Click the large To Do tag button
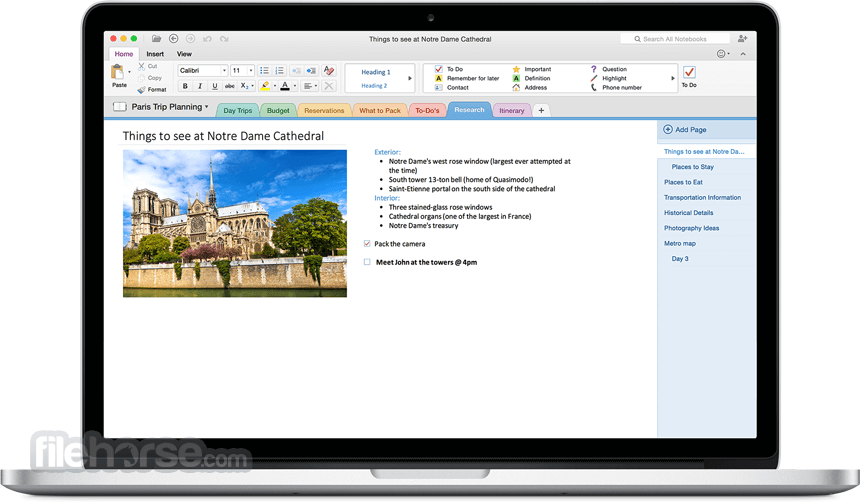Image resolution: width=860 pixels, height=503 pixels. tap(689, 76)
